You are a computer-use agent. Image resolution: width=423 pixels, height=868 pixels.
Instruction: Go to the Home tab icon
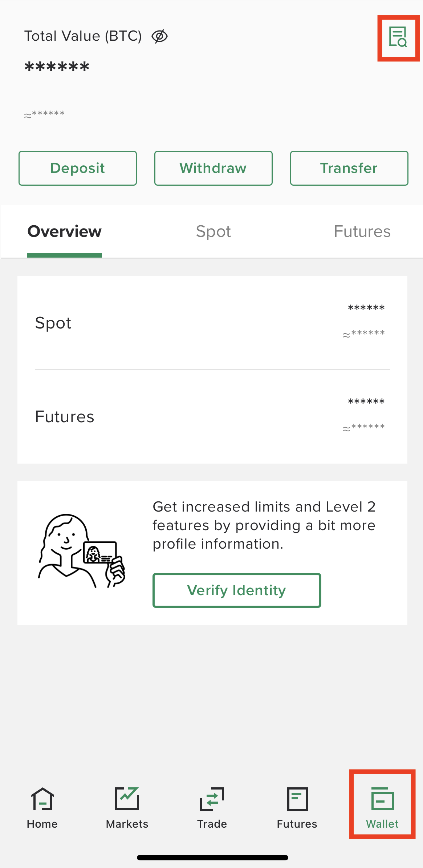(x=42, y=799)
